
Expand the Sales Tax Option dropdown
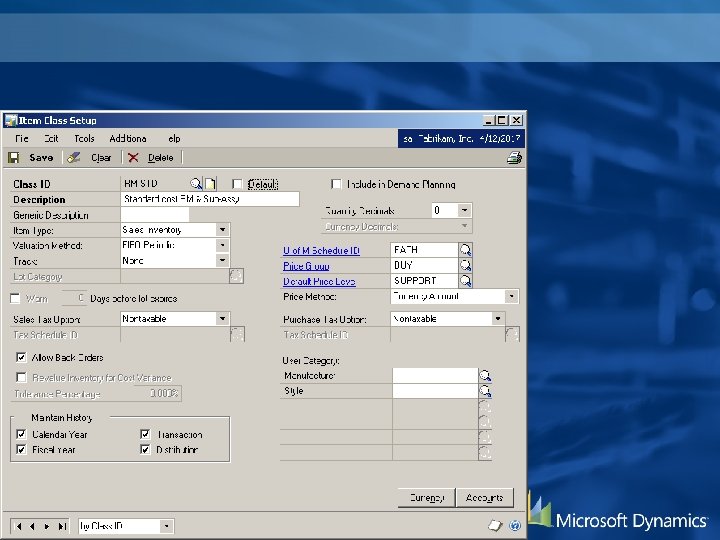click(x=222, y=319)
